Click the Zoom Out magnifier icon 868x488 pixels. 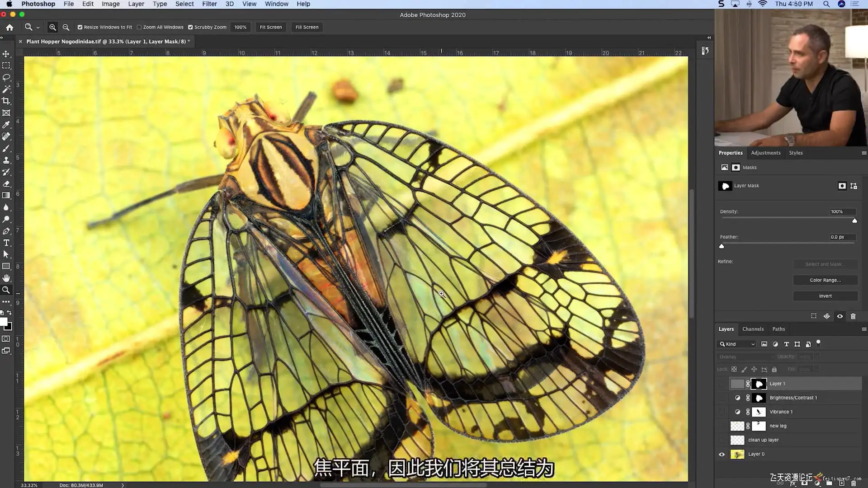point(66,27)
